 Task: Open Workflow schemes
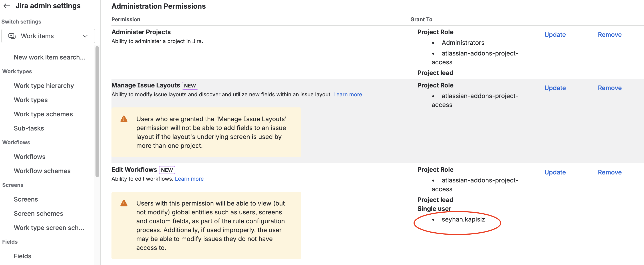tap(42, 171)
